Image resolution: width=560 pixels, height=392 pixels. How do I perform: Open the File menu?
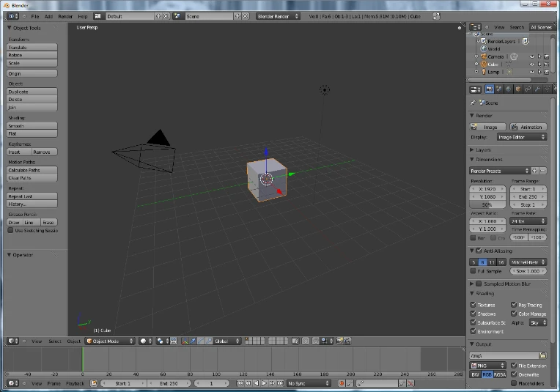[x=34, y=16]
